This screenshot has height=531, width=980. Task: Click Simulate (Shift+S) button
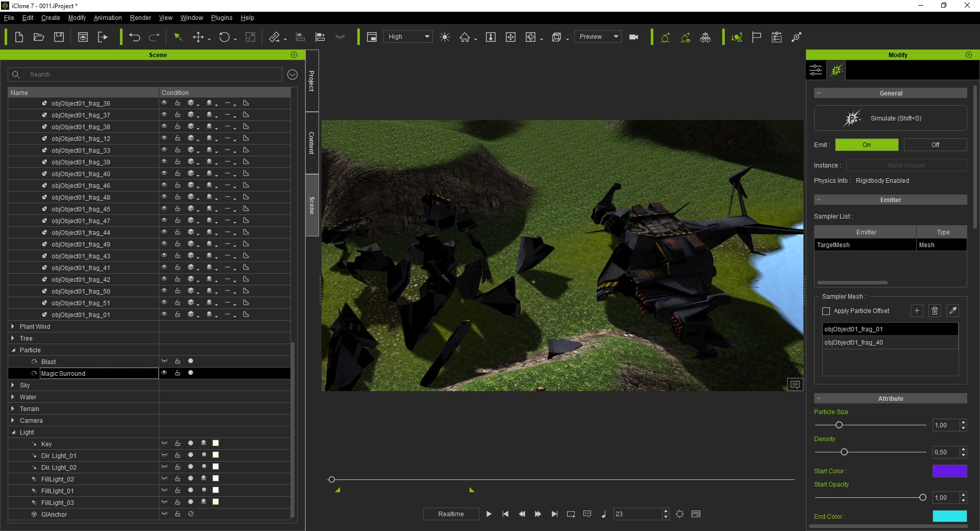[x=890, y=118]
